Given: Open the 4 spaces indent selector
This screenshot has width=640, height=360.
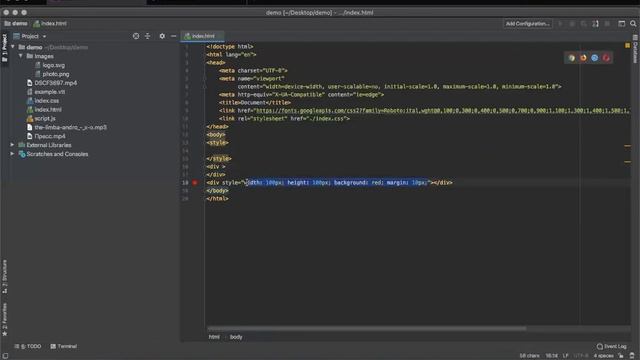Looking at the screenshot, I should pyautogui.click(x=603, y=356).
